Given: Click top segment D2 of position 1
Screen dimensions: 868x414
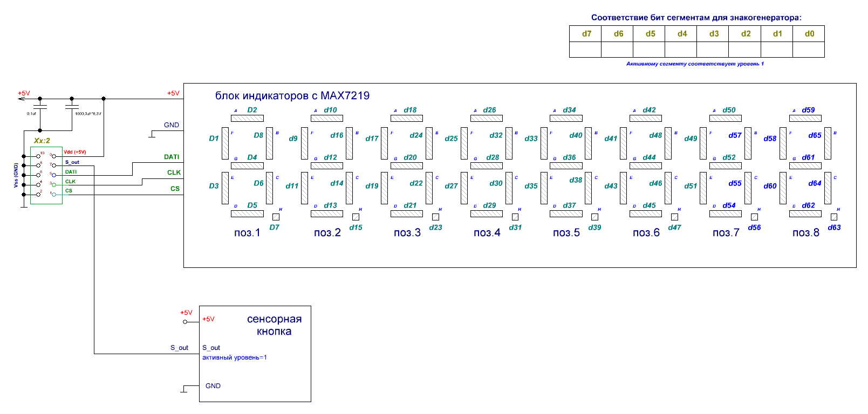Looking at the screenshot, I should click(x=247, y=118).
